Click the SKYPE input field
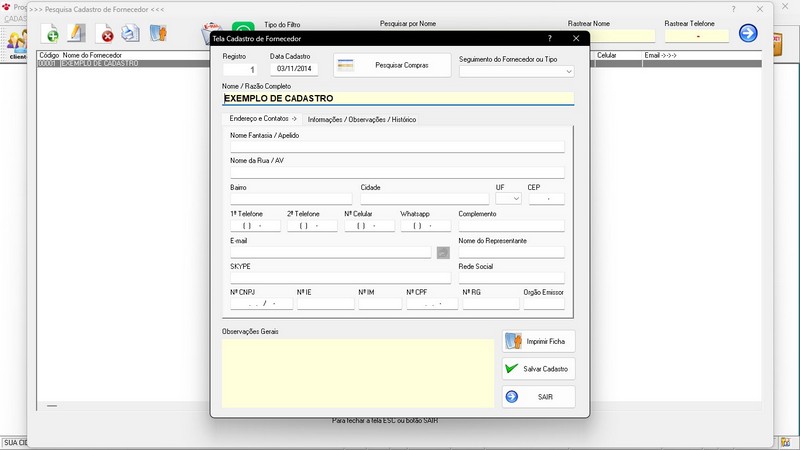Screen dimensions: 800x450 340,278
